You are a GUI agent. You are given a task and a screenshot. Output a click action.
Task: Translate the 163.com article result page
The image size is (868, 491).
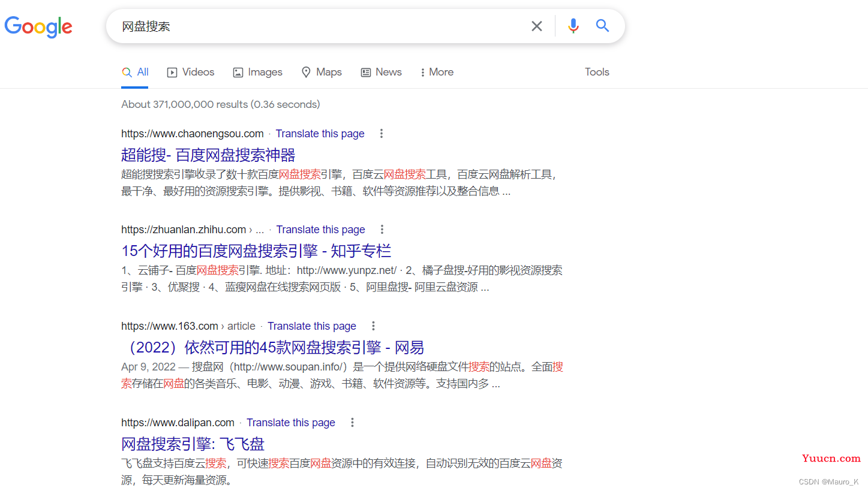pos(312,326)
